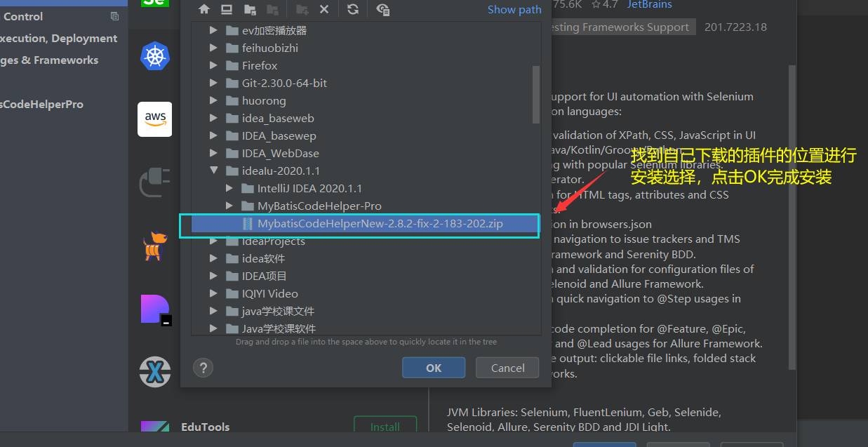The height and width of the screenshot is (447, 868).
Task: Click the file tree vertical scrollbar
Action: pyautogui.click(x=536, y=95)
